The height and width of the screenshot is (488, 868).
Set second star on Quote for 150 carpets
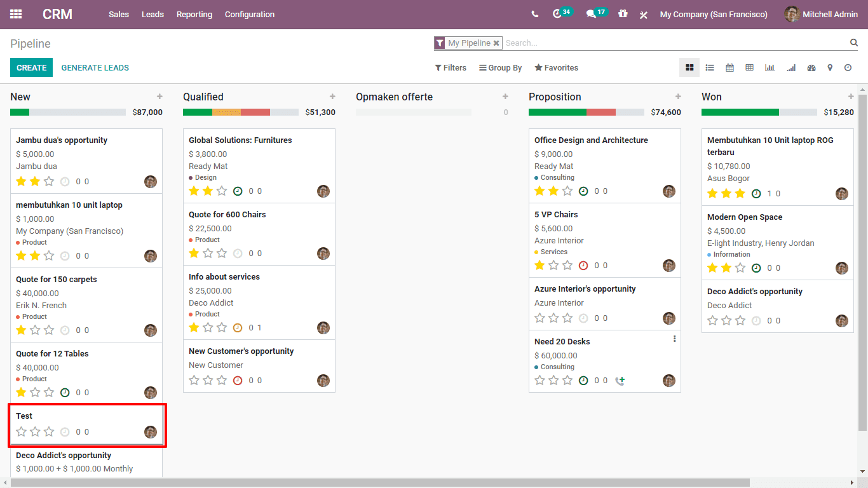coord(35,330)
